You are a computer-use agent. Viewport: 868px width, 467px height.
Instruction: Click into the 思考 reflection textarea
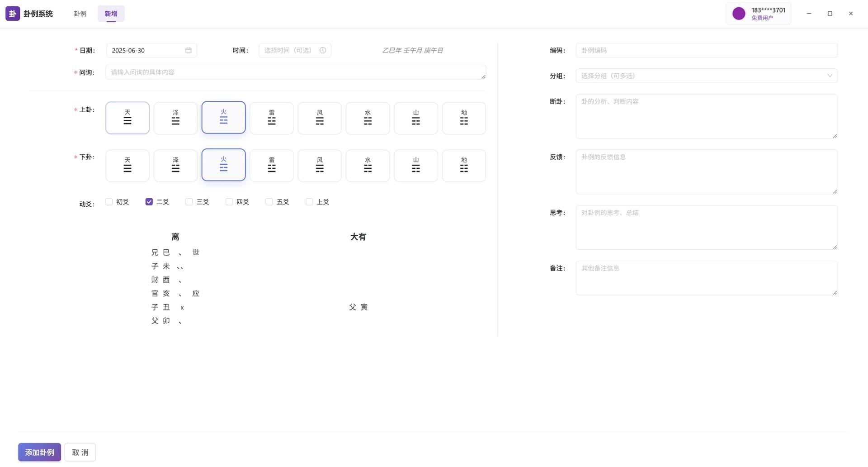pyautogui.click(x=707, y=228)
